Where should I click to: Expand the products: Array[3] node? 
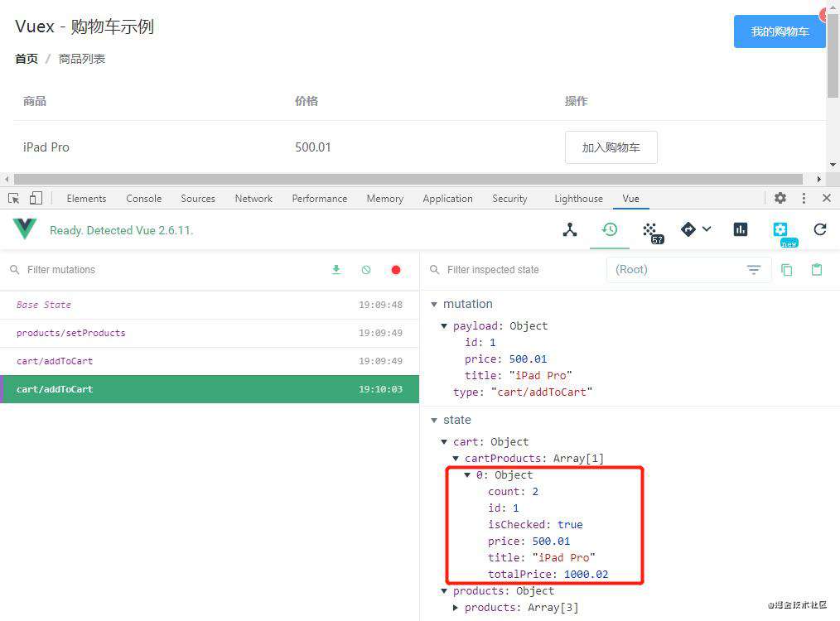coord(456,608)
